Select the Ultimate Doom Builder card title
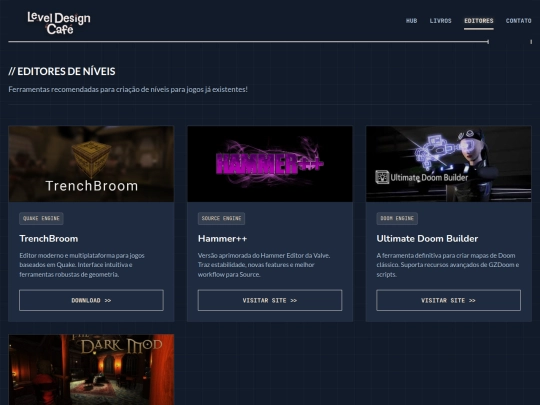Image resolution: width=540 pixels, height=405 pixels. point(427,239)
